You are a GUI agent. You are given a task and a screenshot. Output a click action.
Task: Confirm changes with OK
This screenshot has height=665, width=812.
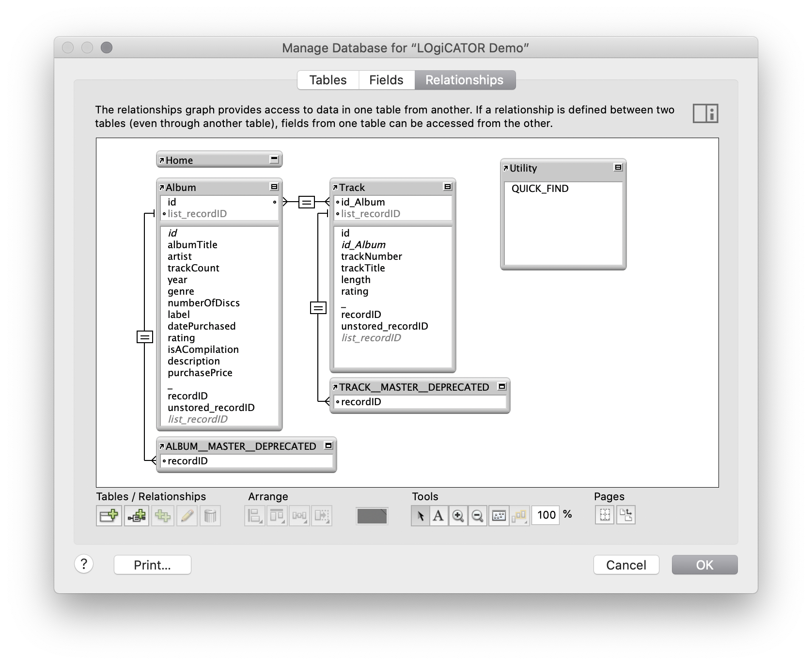click(704, 565)
